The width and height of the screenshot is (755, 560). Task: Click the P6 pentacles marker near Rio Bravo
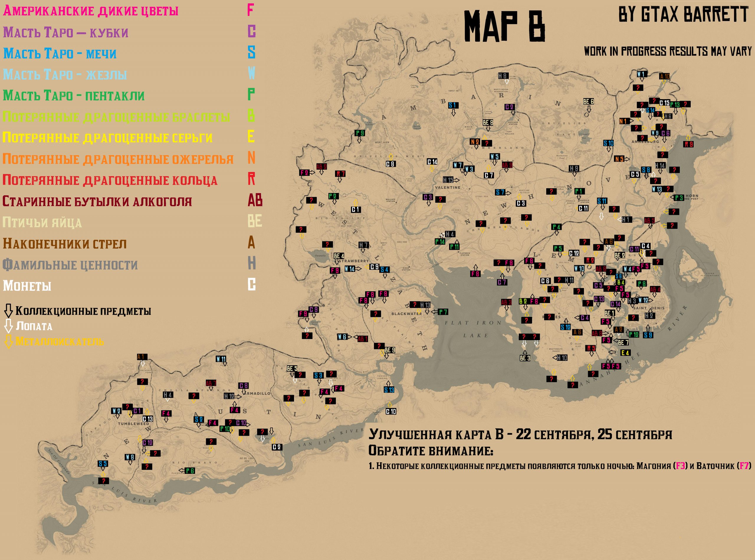point(190,471)
